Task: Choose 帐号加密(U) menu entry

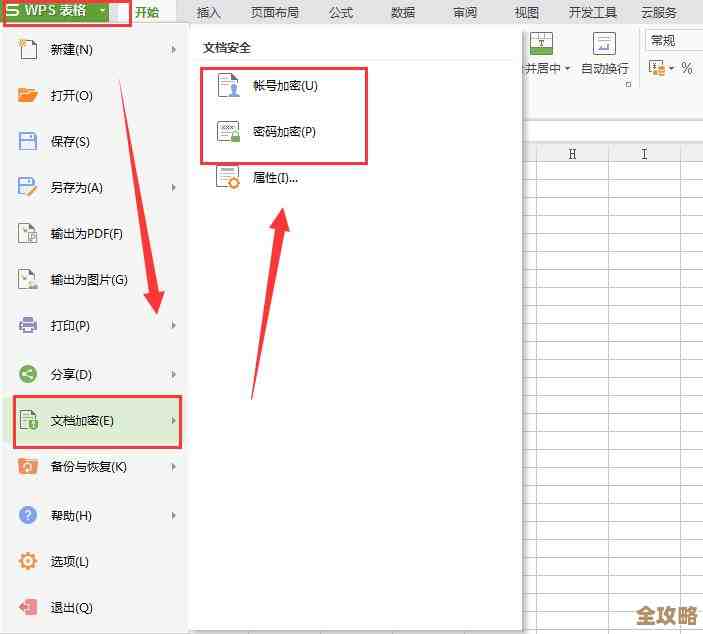Action: 284,86
